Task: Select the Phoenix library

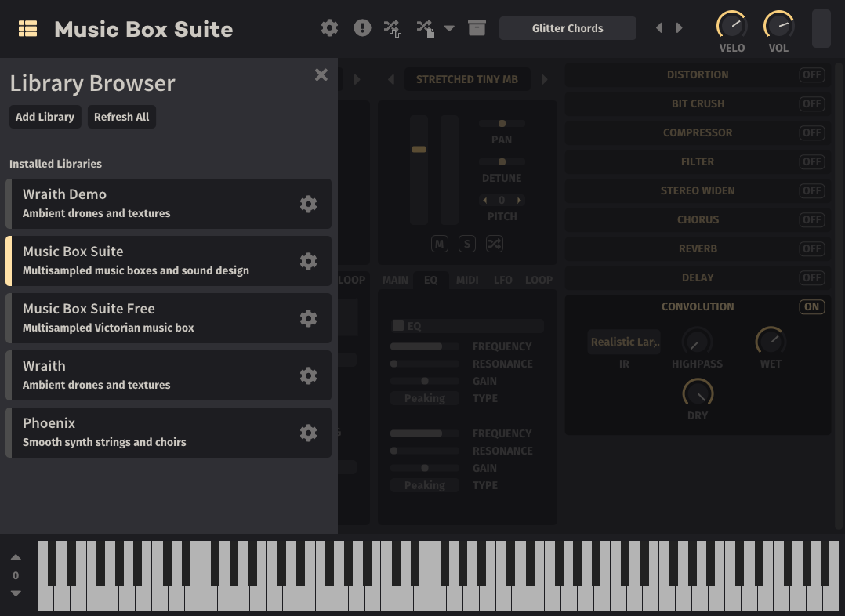Action: [168, 433]
